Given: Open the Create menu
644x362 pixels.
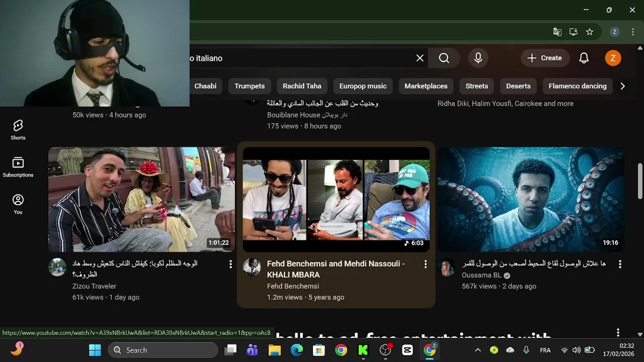Looking at the screenshot, I should point(545,58).
